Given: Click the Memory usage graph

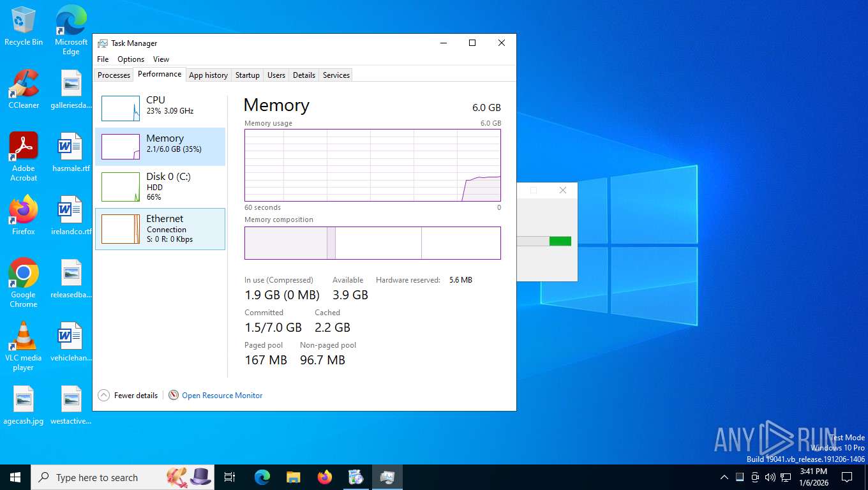Looking at the screenshot, I should [x=373, y=165].
